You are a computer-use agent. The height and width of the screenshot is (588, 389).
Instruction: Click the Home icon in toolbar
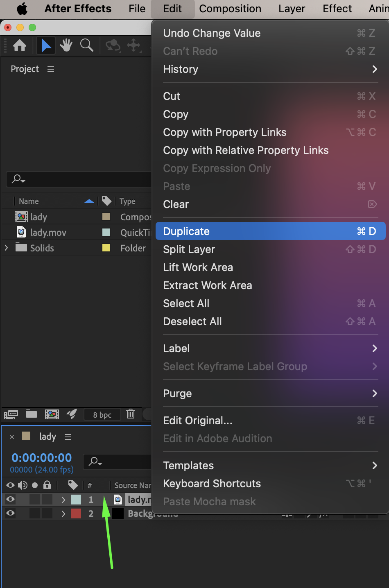click(20, 45)
